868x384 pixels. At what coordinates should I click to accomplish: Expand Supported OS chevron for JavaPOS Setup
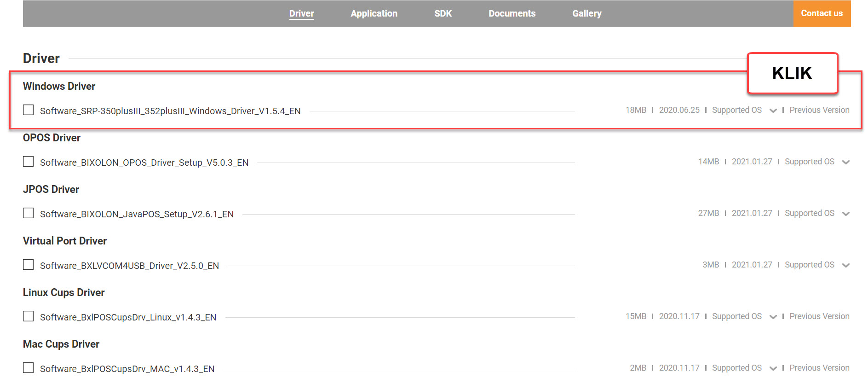click(x=845, y=214)
